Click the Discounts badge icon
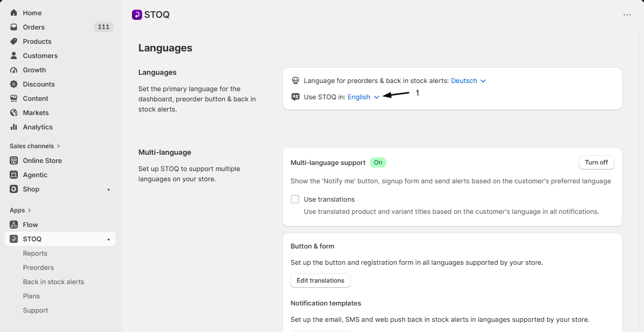 14,84
